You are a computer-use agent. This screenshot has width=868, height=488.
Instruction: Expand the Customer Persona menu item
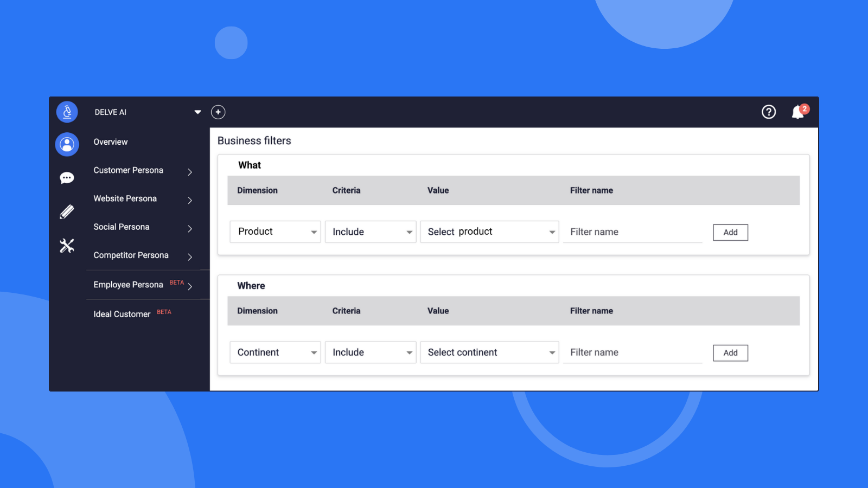click(x=142, y=171)
